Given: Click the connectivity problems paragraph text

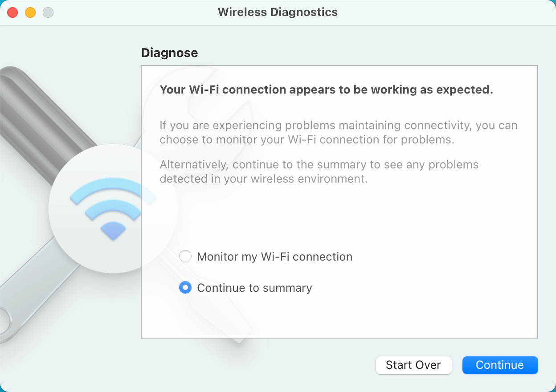Looking at the screenshot, I should pyautogui.click(x=339, y=132).
